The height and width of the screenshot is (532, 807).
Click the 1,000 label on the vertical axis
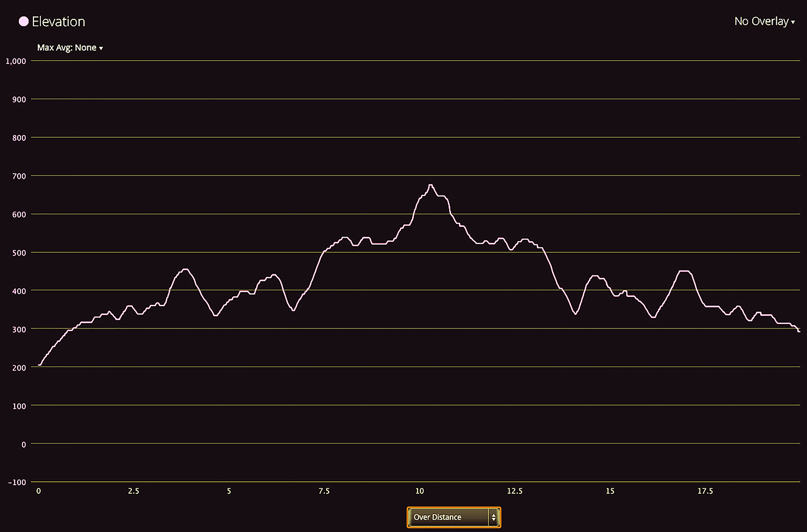tap(16, 61)
